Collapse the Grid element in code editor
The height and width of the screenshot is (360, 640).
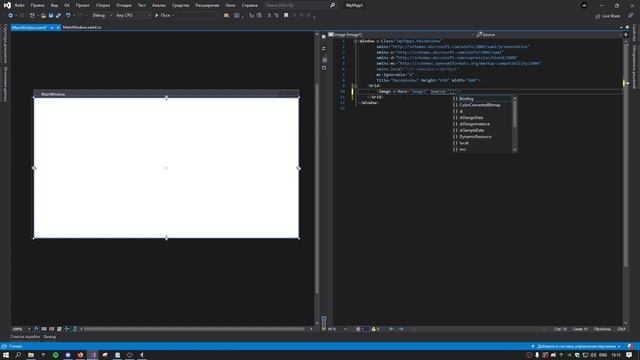(355, 86)
